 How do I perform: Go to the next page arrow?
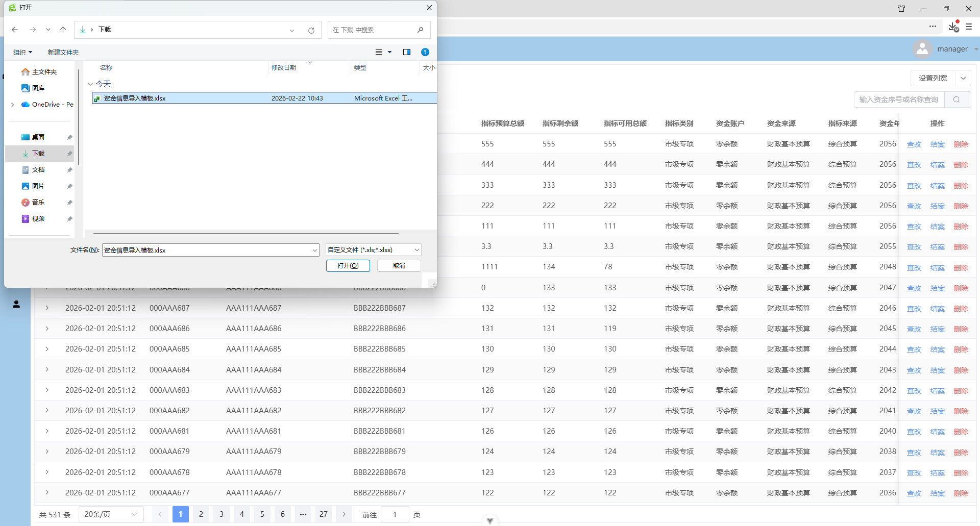[344, 514]
